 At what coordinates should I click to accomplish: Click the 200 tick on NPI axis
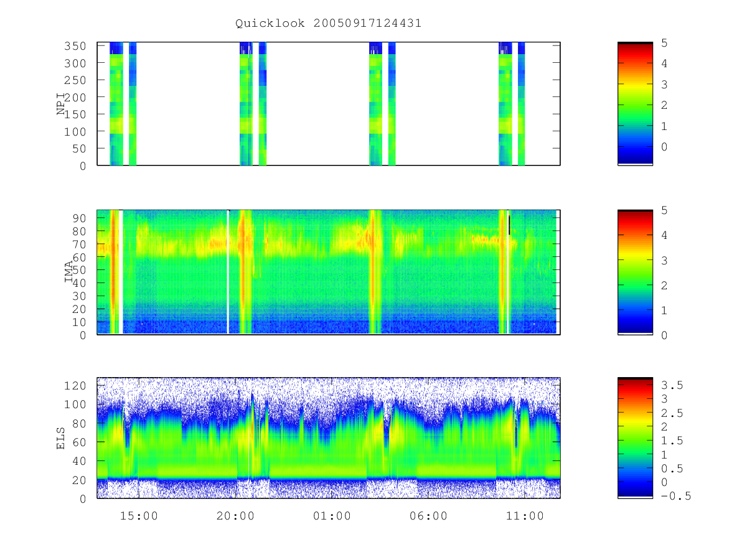(x=77, y=97)
